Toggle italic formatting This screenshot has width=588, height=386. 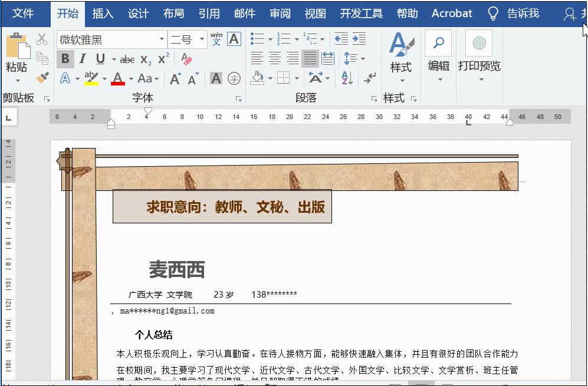click(x=81, y=59)
